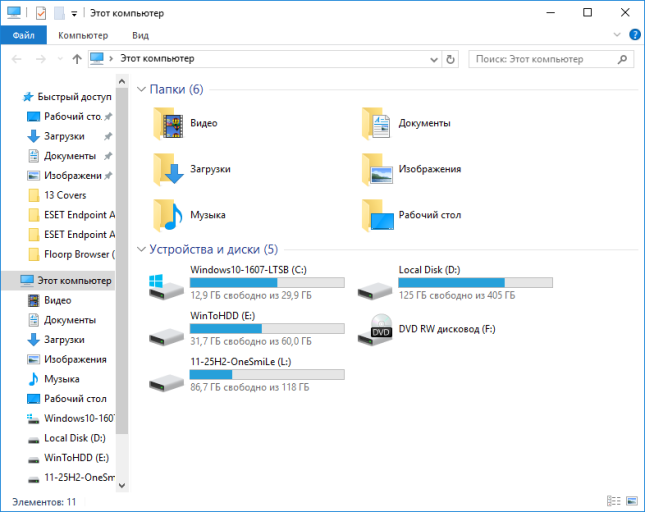Click the sidebar scrollbar down arrow

122,486
